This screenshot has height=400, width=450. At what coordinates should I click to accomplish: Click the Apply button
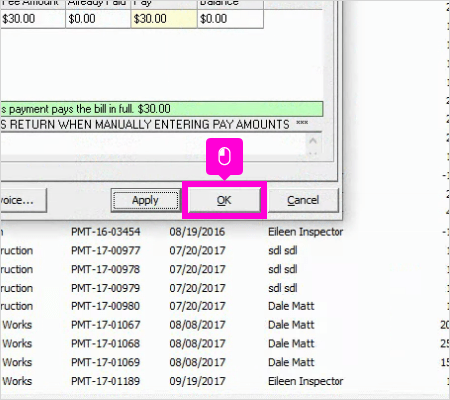click(x=145, y=200)
